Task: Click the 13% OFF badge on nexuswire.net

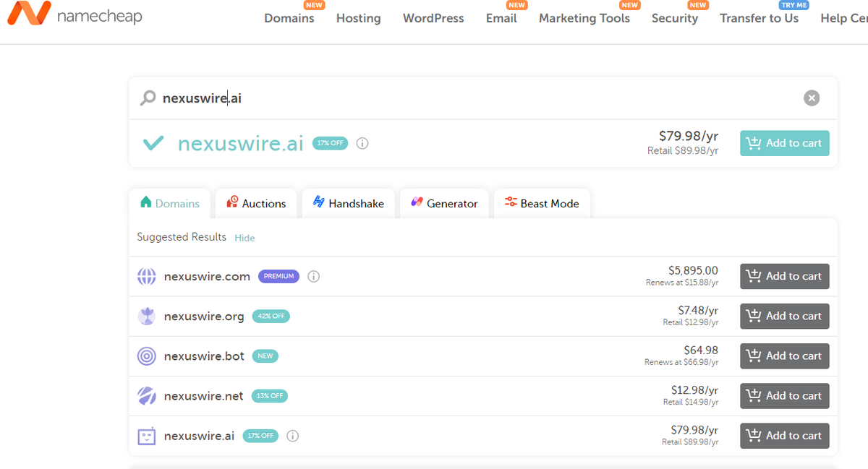Action: tap(269, 395)
